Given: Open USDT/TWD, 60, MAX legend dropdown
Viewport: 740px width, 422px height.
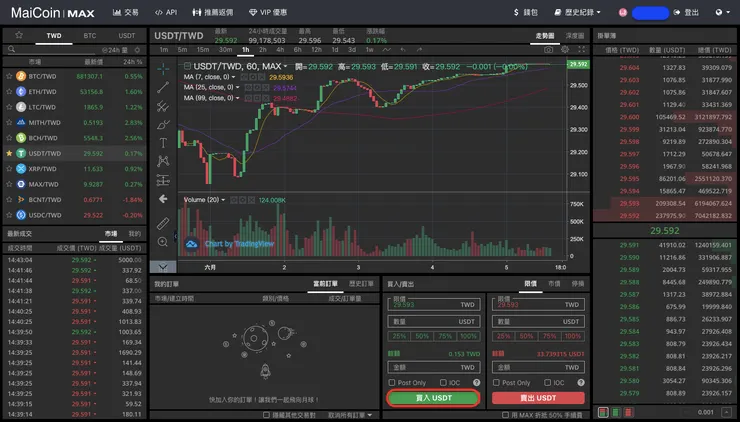Looking at the screenshot, I should click(x=286, y=67).
